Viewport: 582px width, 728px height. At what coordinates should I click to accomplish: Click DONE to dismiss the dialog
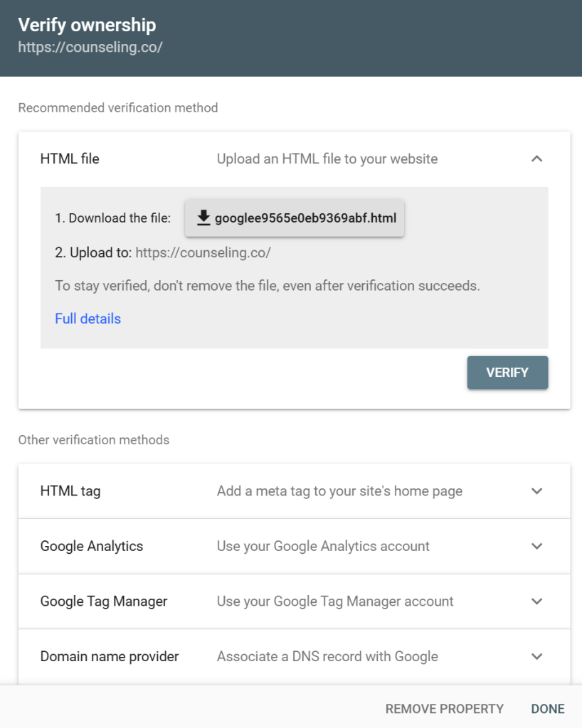(547, 709)
